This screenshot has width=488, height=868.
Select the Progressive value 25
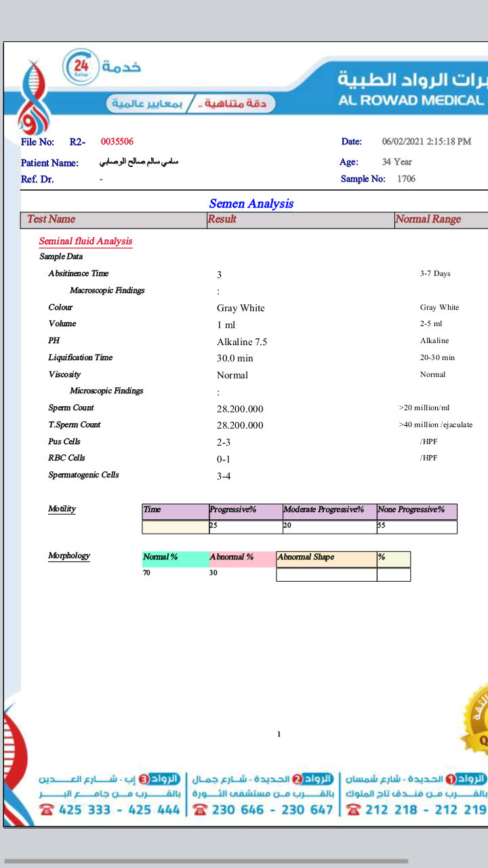(x=213, y=526)
